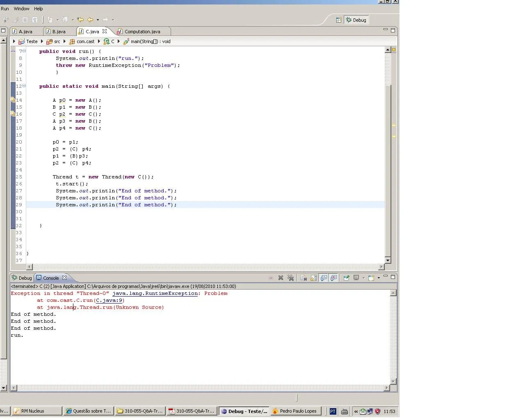The height and width of the screenshot is (420, 525).
Task: Toggle Show Console on standard output change
Action: point(324,278)
